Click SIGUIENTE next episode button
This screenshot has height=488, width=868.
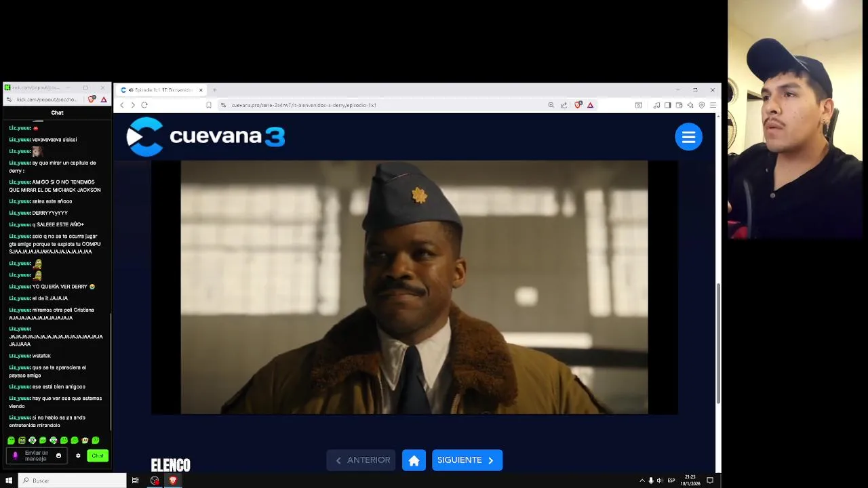click(x=467, y=460)
